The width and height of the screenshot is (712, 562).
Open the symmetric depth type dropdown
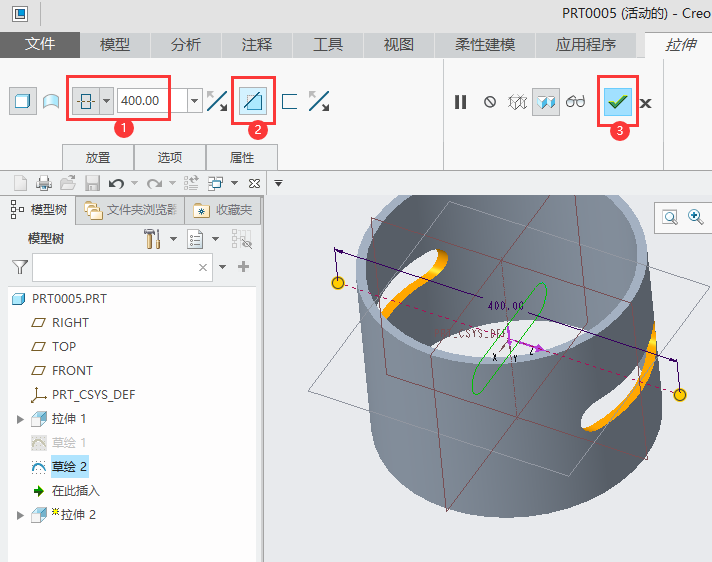point(106,101)
